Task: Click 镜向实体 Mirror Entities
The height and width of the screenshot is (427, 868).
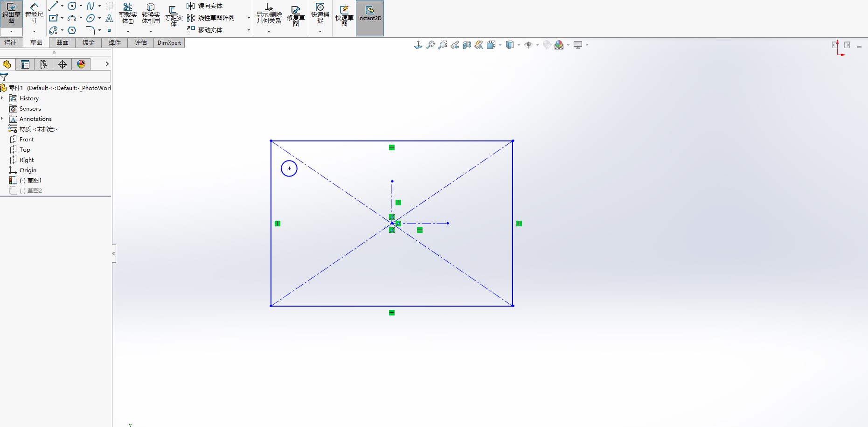Action: pyautogui.click(x=205, y=6)
